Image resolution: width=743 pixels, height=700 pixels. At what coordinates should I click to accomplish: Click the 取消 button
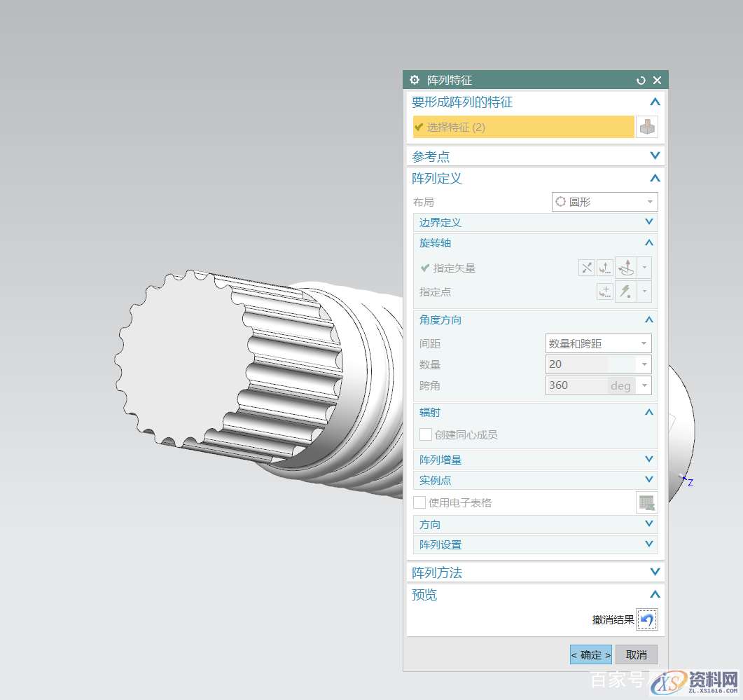637,654
